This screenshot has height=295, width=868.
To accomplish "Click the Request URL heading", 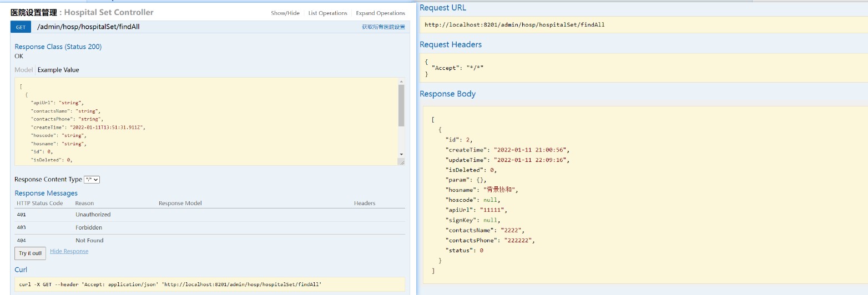I will (443, 8).
